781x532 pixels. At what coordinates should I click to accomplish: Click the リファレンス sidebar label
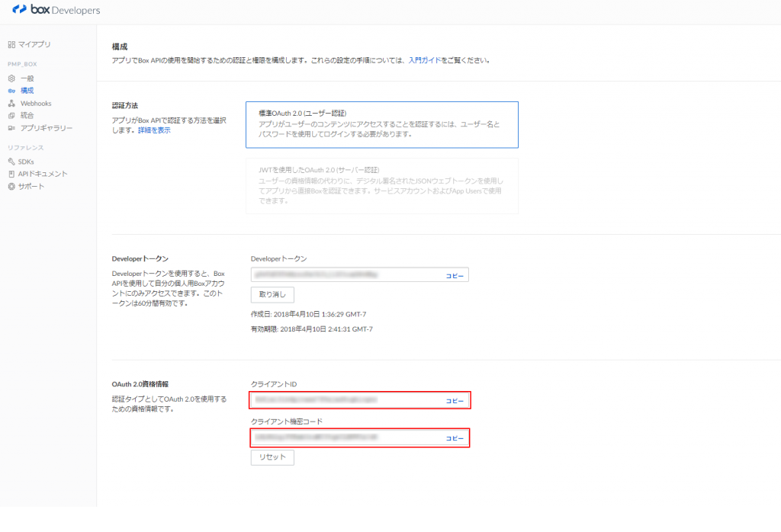click(26, 148)
